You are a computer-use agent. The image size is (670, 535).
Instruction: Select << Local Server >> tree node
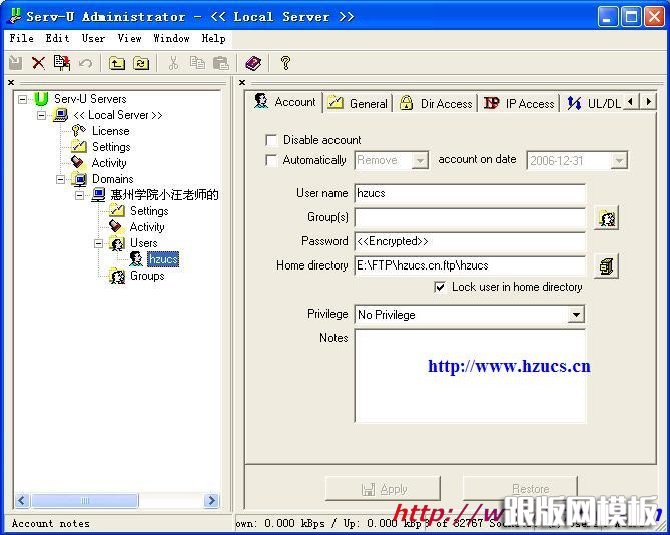[118, 115]
